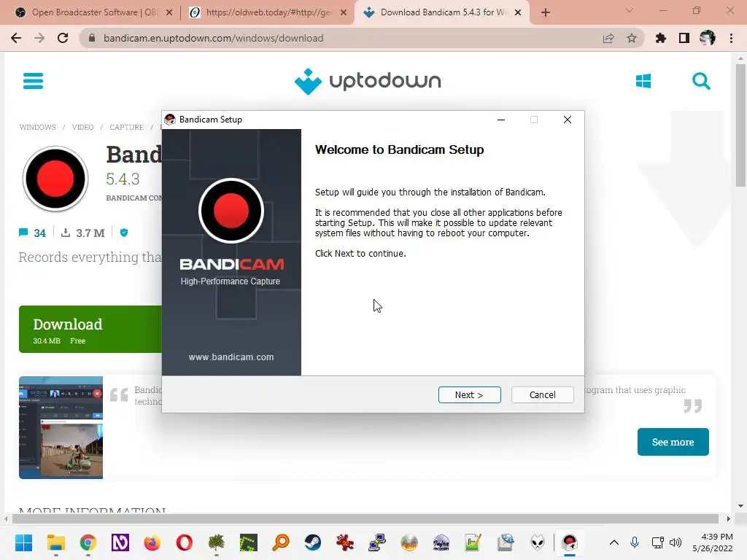Open the Windows platform selector icon
The height and width of the screenshot is (560, 747).
pyautogui.click(x=643, y=81)
